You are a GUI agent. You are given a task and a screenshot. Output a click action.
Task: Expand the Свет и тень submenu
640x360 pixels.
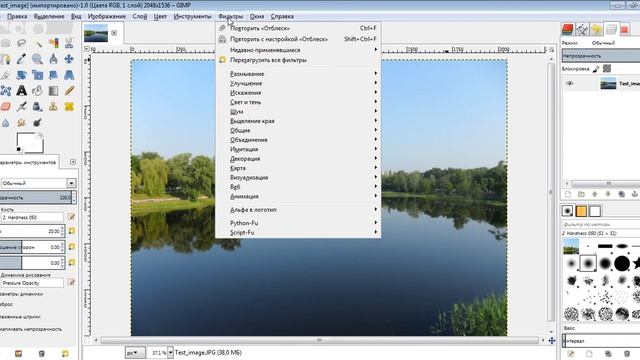(298, 102)
